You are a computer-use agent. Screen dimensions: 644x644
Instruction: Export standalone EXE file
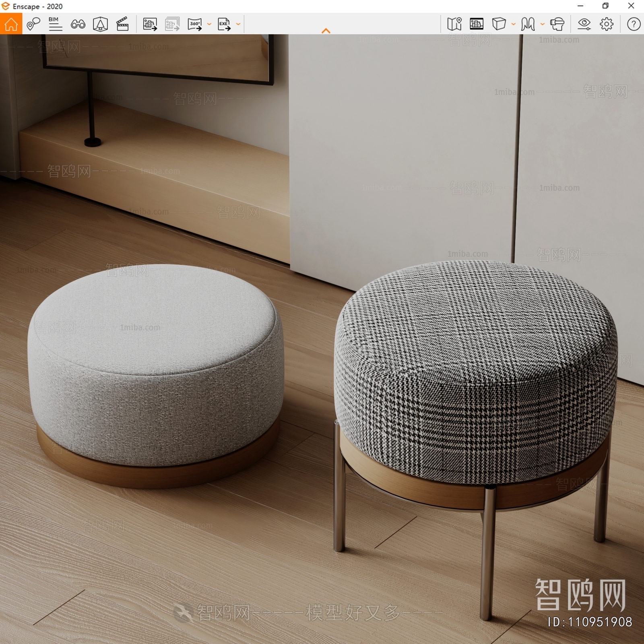click(x=224, y=24)
